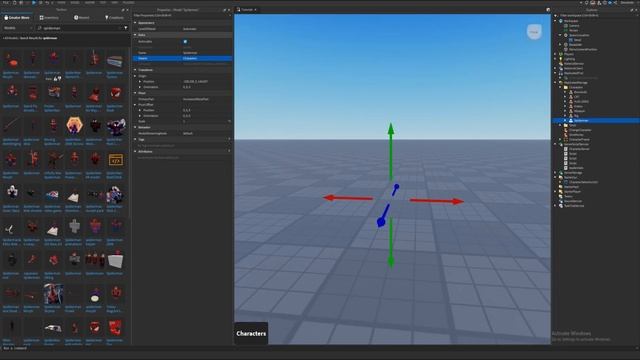Select ReplicatedStorage in Explorer
Image resolution: width=640 pixels, height=360 pixels.
[576, 82]
